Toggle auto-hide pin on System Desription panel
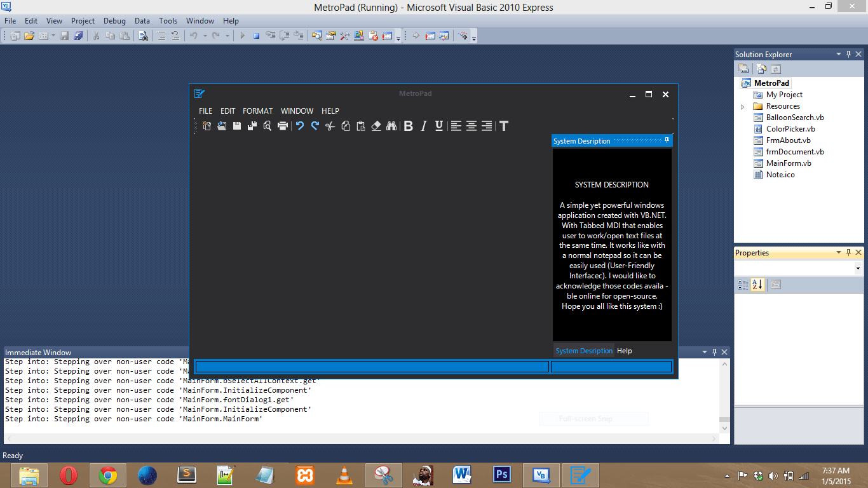Screen dimensions: 868x488 click(667, 140)
